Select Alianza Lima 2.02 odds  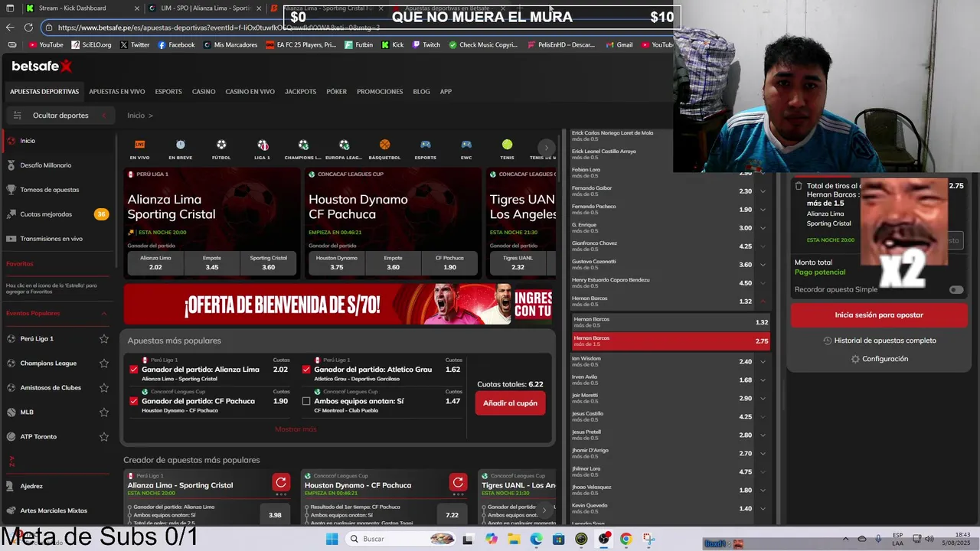[155, 262]
